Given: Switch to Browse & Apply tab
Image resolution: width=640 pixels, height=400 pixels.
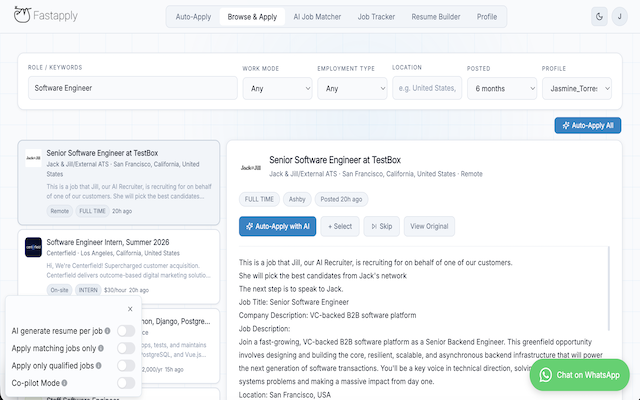Looking at the screenshot, I should click(x=252, y=17).
